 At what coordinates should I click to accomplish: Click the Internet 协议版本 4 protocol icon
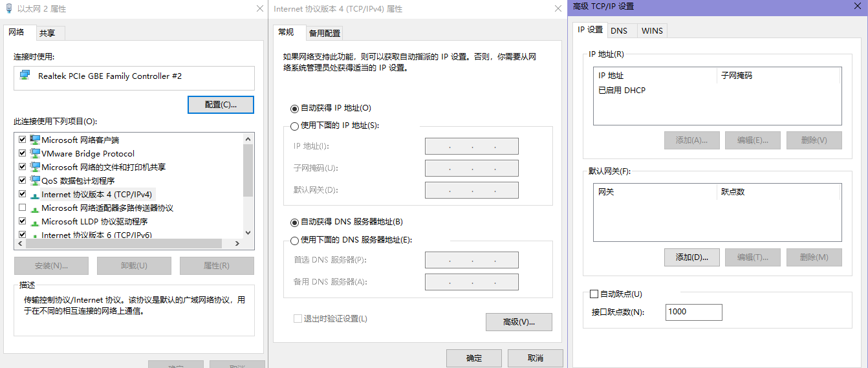[x=35, y=195]
